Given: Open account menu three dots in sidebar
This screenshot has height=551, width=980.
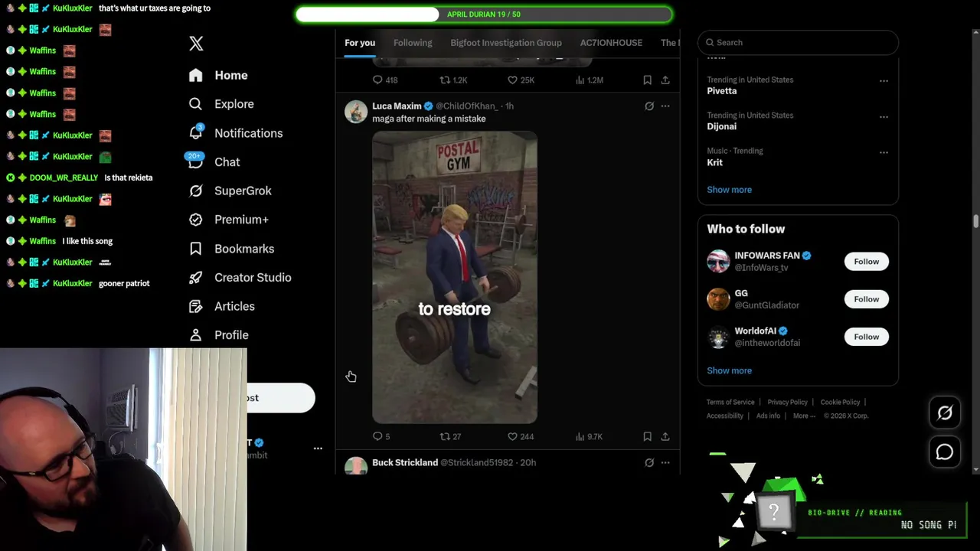Looking at the screenshot, I should (318, 448).
